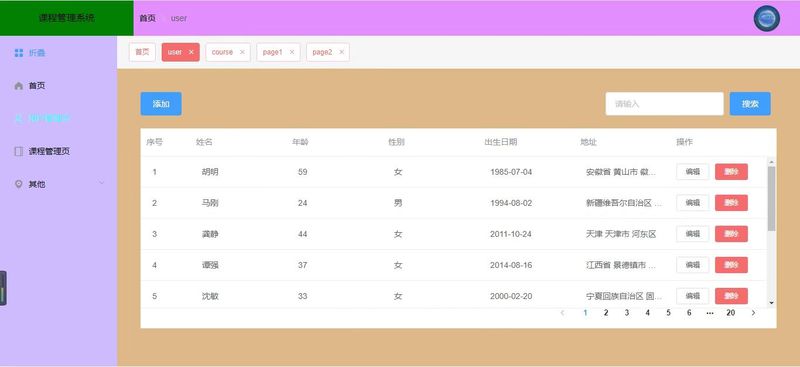Switch to the 首页 tag tab

(142, 52)
